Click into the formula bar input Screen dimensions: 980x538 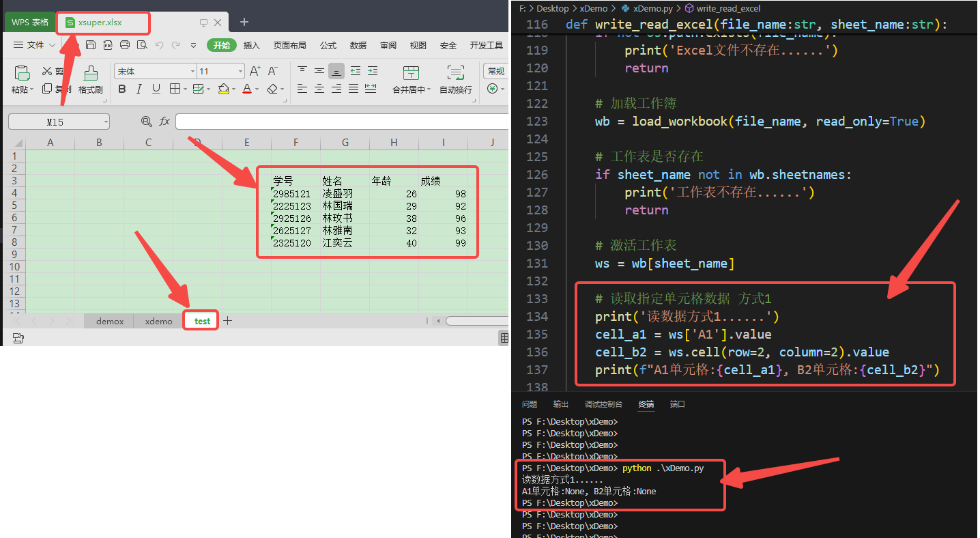point(342,122)
